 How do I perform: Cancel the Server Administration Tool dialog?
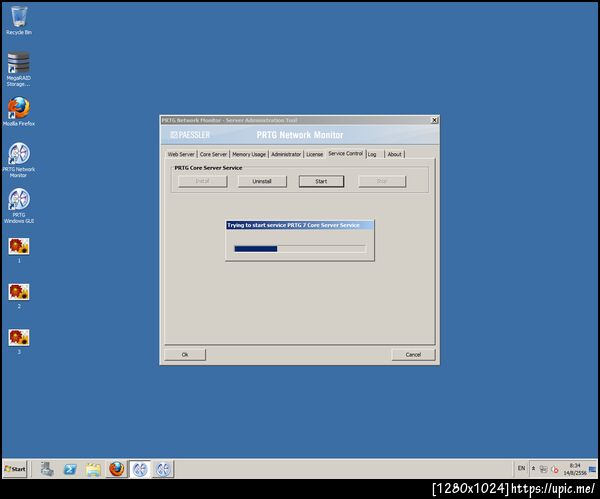tap(413, 355)
